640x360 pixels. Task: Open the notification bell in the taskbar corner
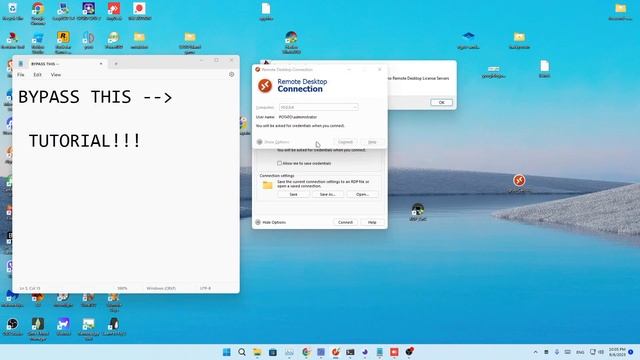click(x=631, y=352)
